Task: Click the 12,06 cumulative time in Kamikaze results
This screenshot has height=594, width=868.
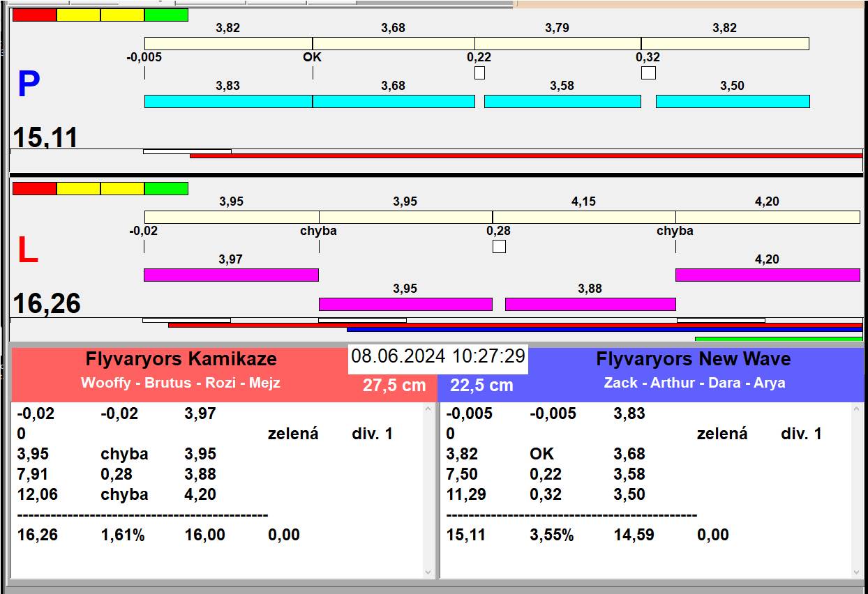Action: (x=38, y=494)
